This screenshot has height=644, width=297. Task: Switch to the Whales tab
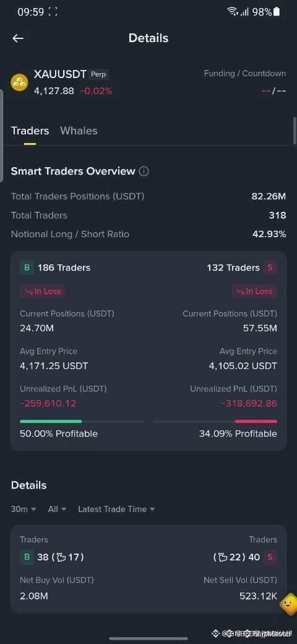tap(79, 131)
